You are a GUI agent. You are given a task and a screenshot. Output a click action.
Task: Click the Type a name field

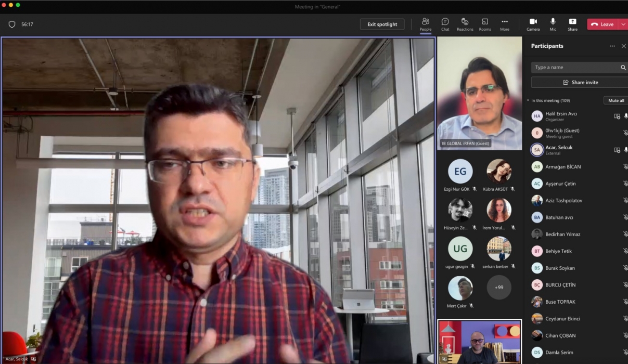[x=575, y=68]
